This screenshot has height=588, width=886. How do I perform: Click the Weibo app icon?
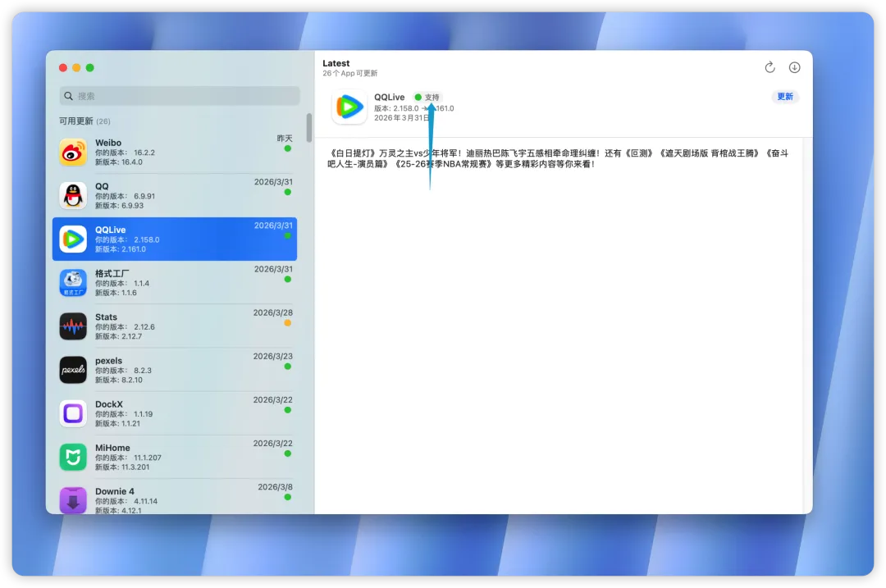(x=73, y=152)
